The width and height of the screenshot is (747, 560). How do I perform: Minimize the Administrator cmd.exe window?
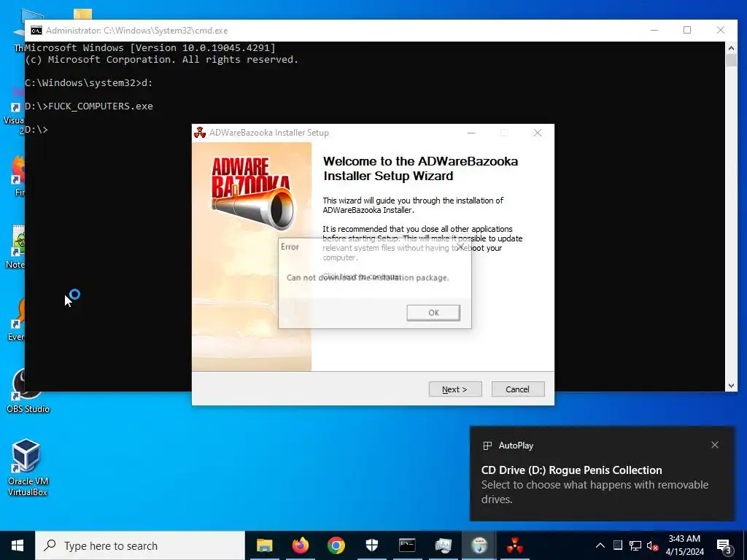pyautogui.click(x=654, y=30)
